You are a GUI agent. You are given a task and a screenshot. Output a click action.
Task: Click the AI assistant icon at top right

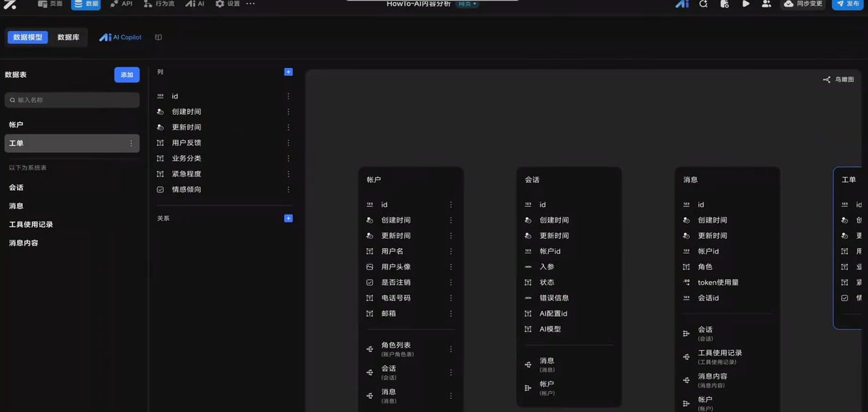point(682,4)
